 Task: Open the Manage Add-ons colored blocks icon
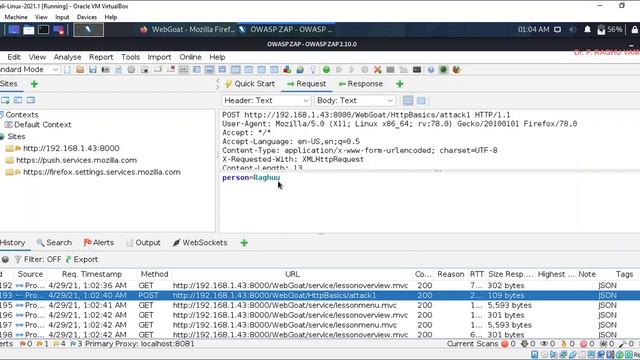[287, 70]
